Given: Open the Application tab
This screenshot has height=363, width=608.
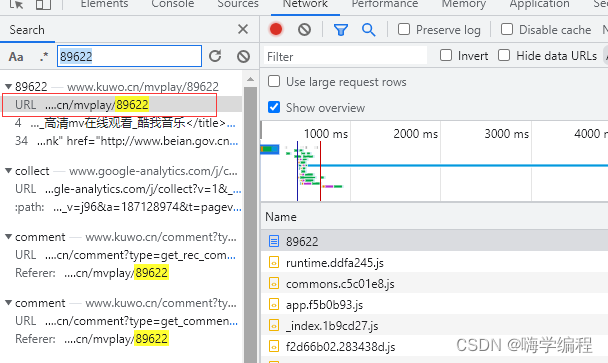Looking at the screenshot, I should 539,4.
